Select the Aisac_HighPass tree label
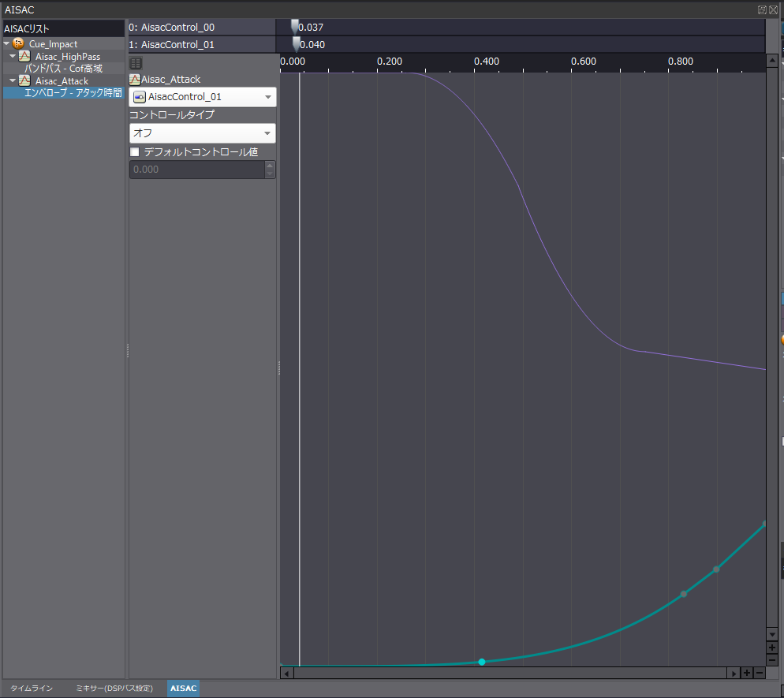Image resolution: width=784 pixels, height=698 pixels. (68, 57)
